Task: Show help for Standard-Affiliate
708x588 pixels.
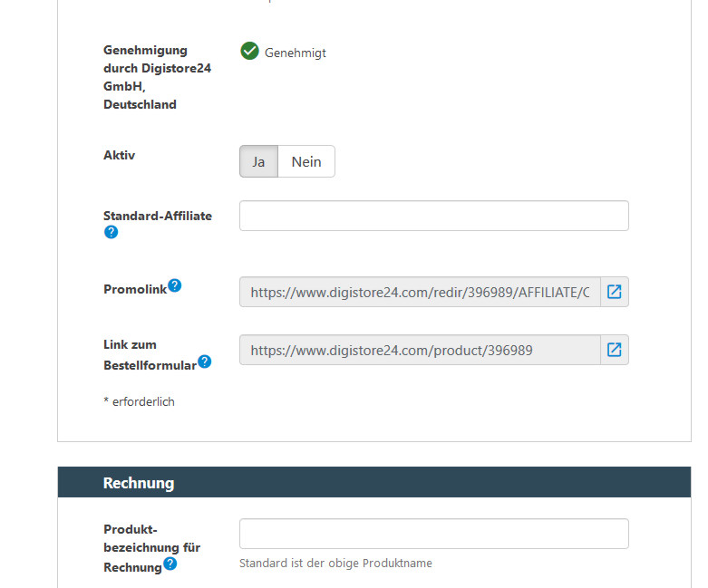Action: coord(111,232)
